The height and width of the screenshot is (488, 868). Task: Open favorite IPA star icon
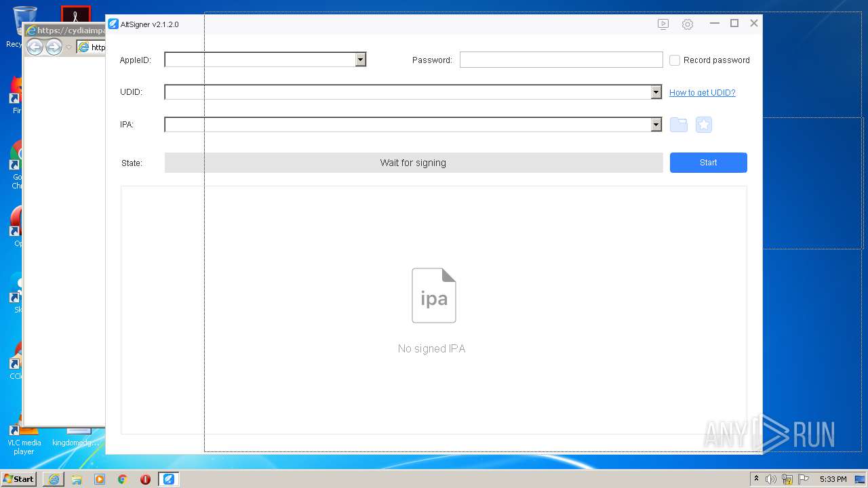[x=704, y=125]
